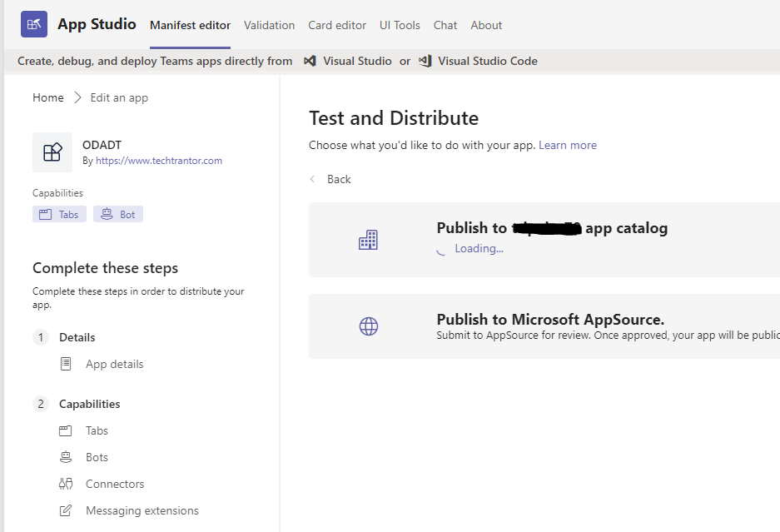Open the UI Tools tab
Image resolution: width=780 pixels, height=532 pixels.
(400, 25)
